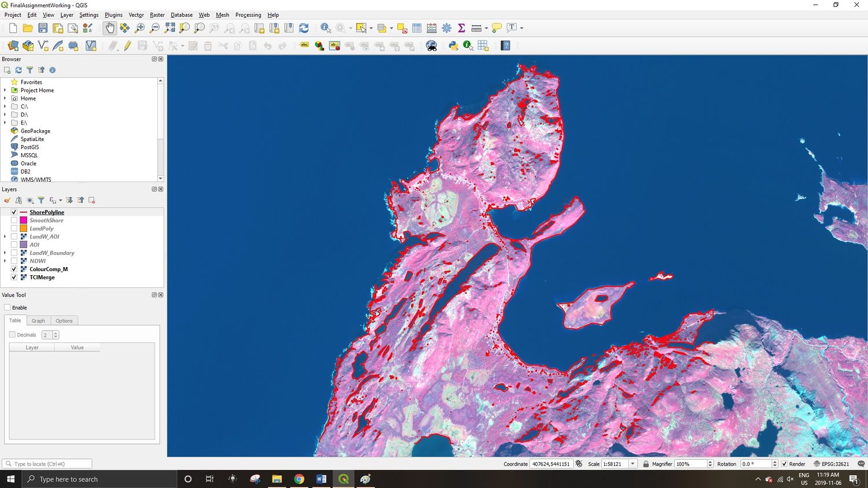Click Zoom Full extent icon
Screen dimensions: 868x488
(170, 27)
